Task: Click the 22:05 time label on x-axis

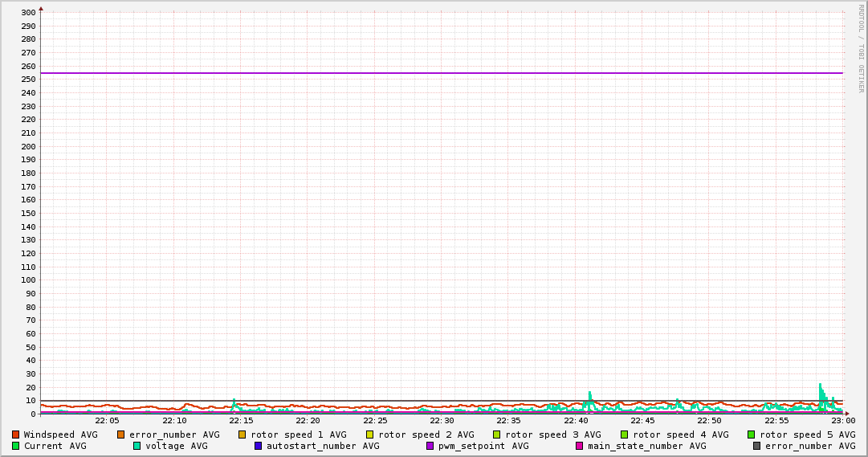Action: coord(107,420)
